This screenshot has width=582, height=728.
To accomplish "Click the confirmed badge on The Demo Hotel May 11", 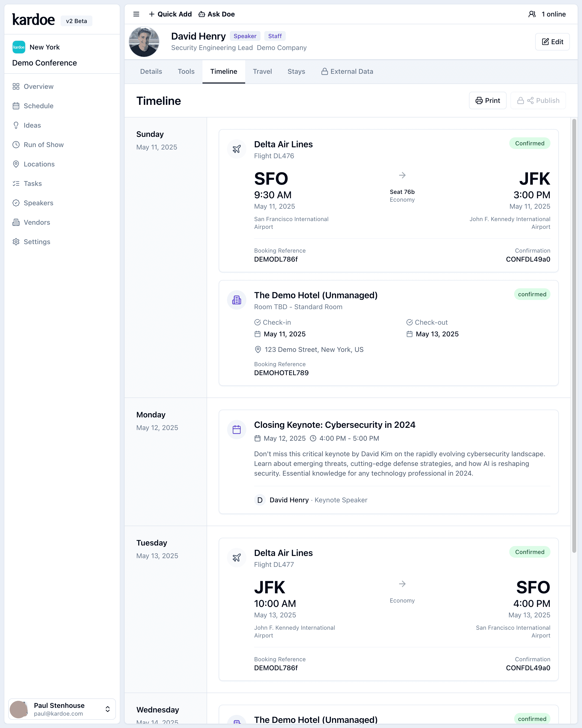I will click(532, 294).
